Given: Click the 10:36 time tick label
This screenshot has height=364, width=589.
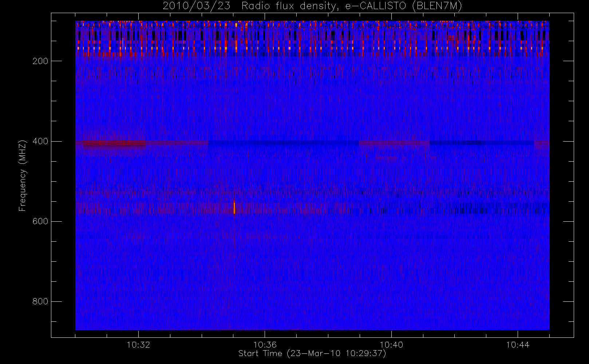Looking at the screenshot, I should tap(265, 345).
